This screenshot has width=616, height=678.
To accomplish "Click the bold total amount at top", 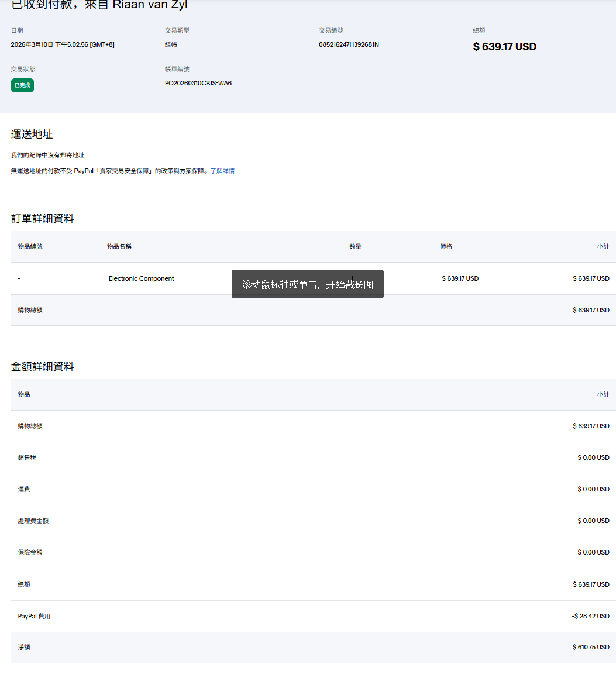I will pos(504,47).
